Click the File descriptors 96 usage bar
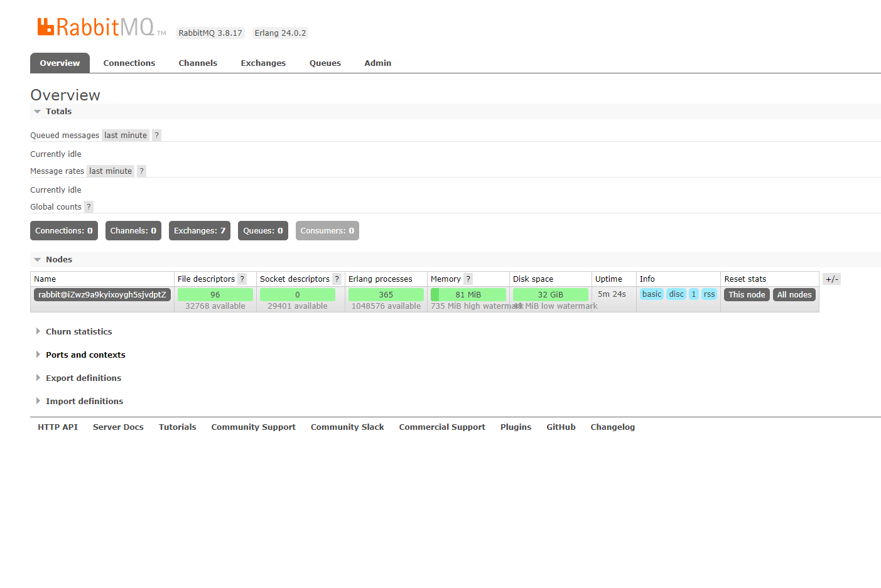 [215, 295]
